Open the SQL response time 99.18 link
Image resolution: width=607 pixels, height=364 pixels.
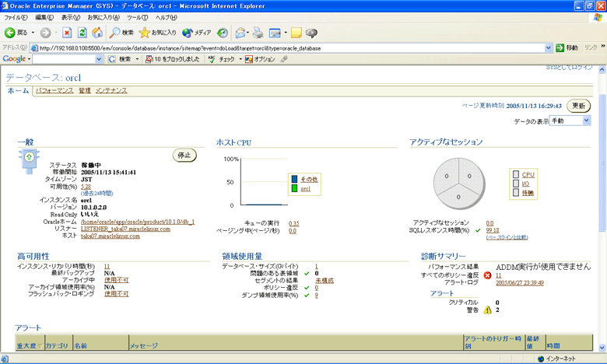[x=493, y=230]
